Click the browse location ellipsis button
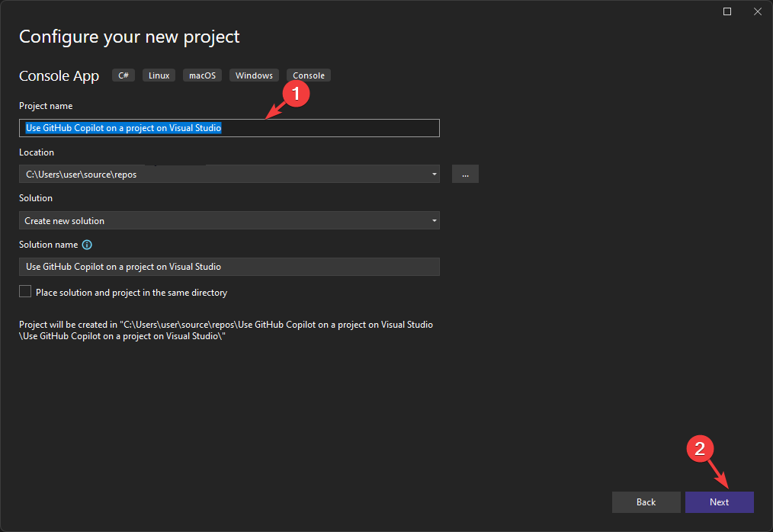The image size is (773, 532). click(465, 175)
